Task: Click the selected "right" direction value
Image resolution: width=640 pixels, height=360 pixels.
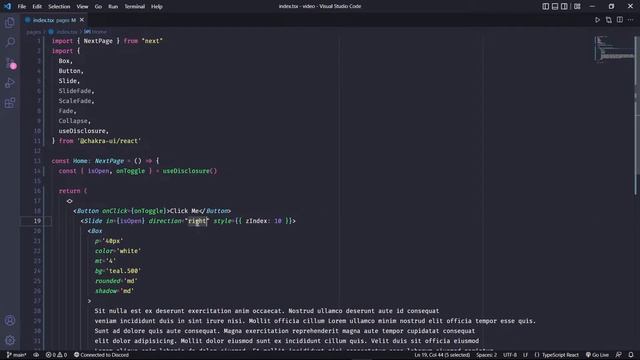Action: coord(197,221)
